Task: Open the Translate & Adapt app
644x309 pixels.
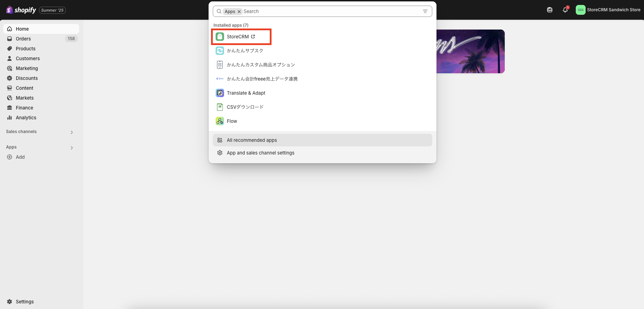Action: pyautogui.click(x=322, y=93)
